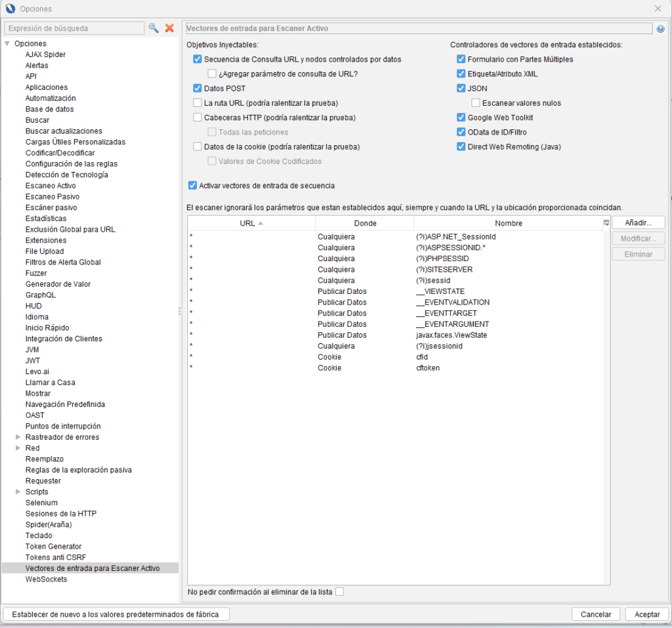
Task: Click the Expresión de búsqueda field
Action: tap(74, 28)
